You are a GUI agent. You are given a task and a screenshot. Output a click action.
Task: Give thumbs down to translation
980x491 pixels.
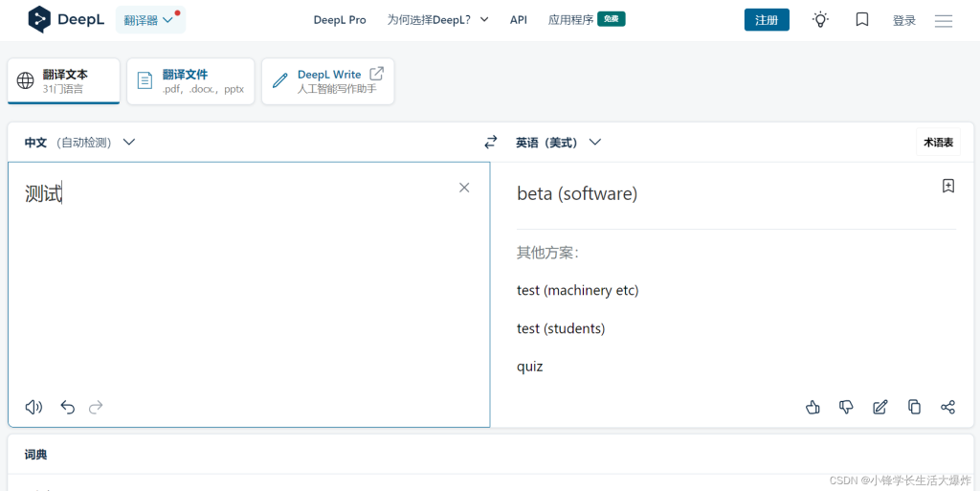[x=846, y=408]
